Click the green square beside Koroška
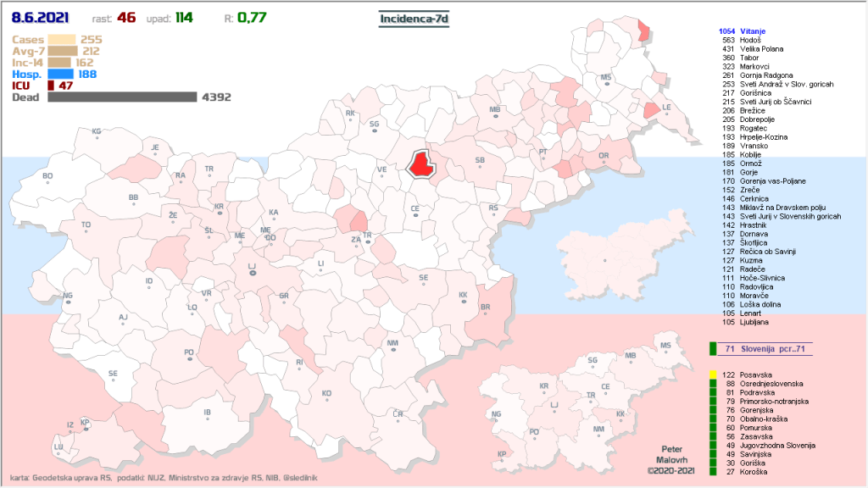Screen dimensions: 868x488 [x=713, y=472]
